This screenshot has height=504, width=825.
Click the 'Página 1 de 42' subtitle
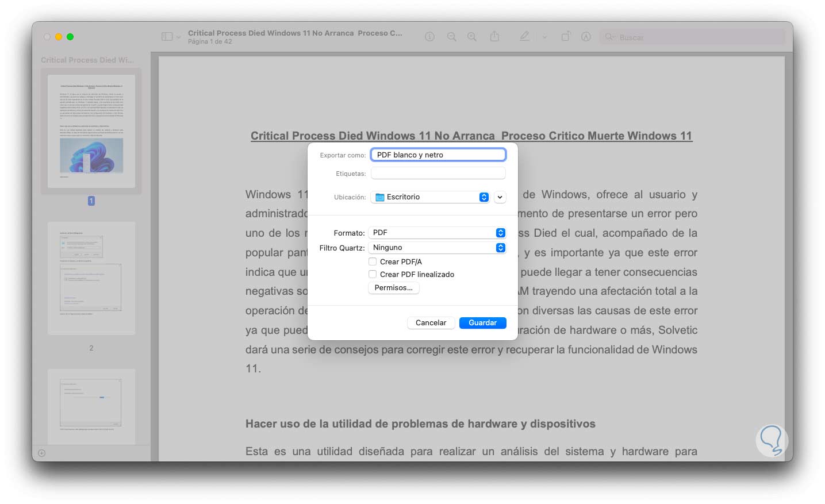point(210,41)
